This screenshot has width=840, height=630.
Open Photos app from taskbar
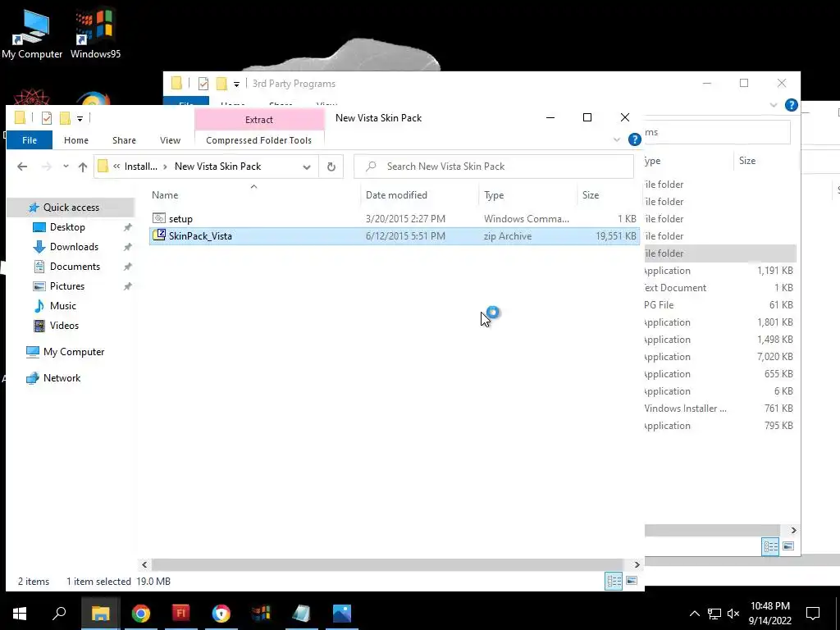[x=342, y=614]
